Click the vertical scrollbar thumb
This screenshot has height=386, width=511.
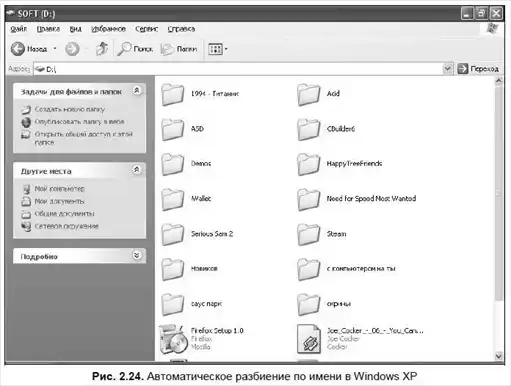click(499, 193)
